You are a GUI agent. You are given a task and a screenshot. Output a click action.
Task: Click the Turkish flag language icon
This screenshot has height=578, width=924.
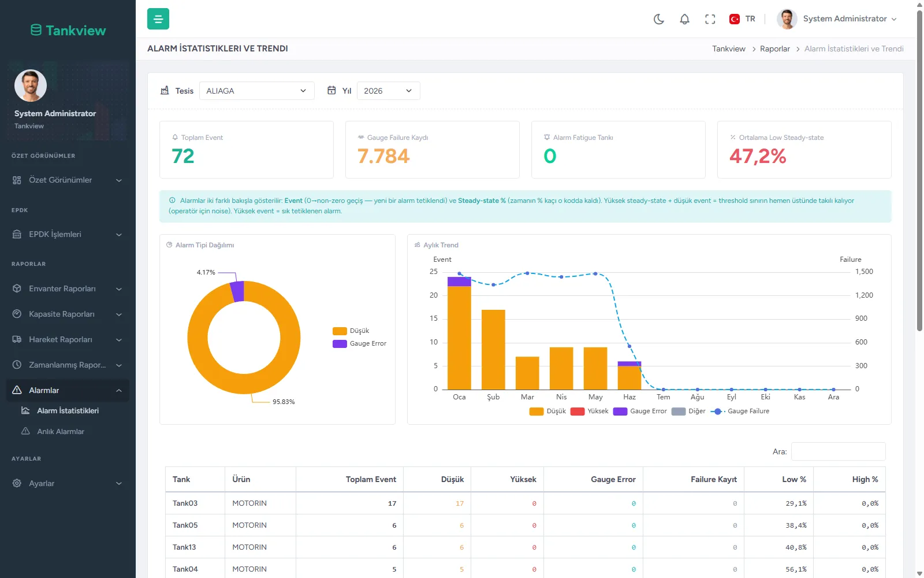point(735,19)
